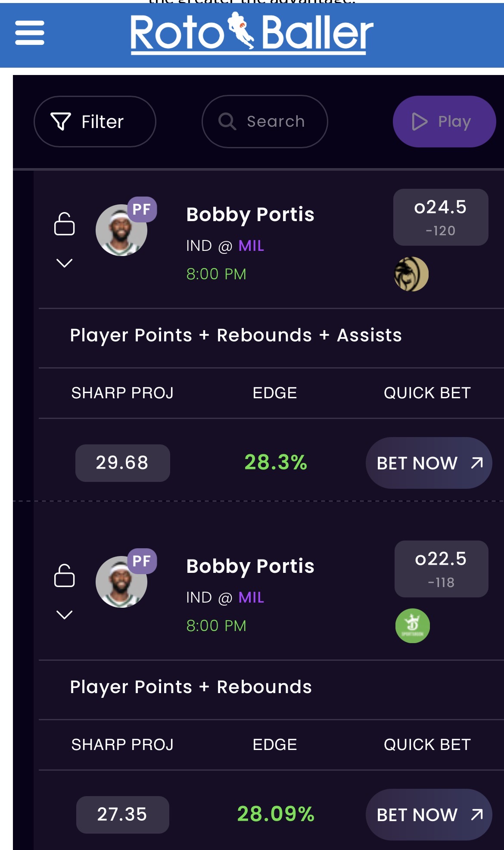
Task: Toggle lock on Points + Rebounds + Assists prop
Action: click(64, 224)
